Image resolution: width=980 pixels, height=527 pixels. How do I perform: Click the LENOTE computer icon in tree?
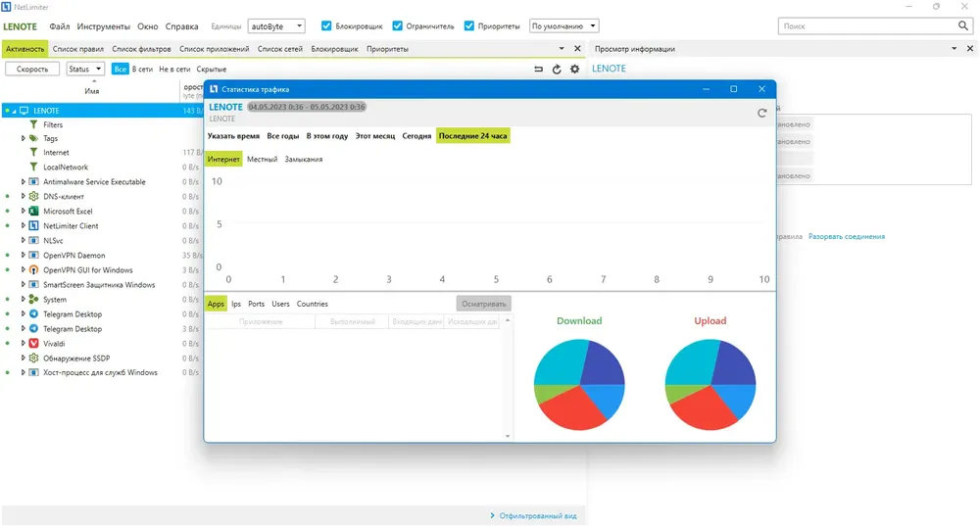coord(24,111)
